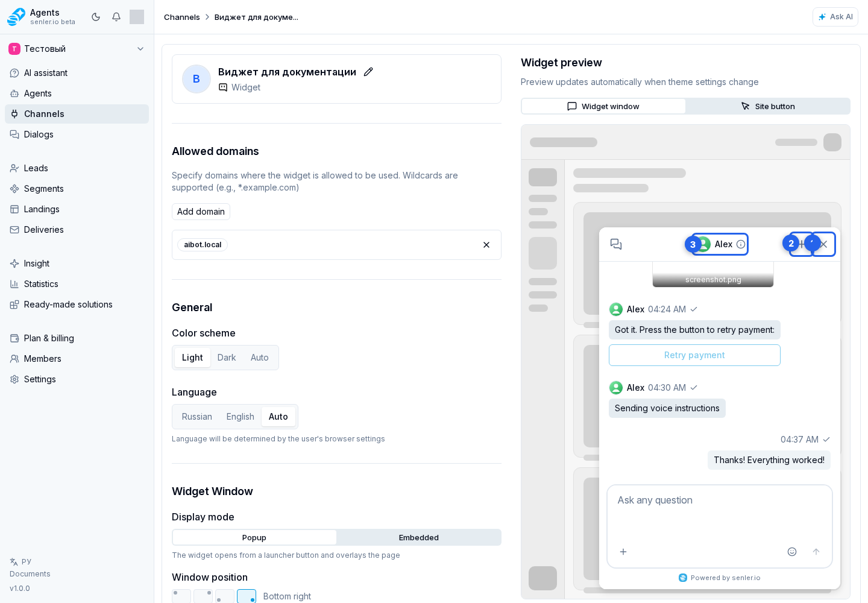Open emoji picker in chat input

(792, 552)
